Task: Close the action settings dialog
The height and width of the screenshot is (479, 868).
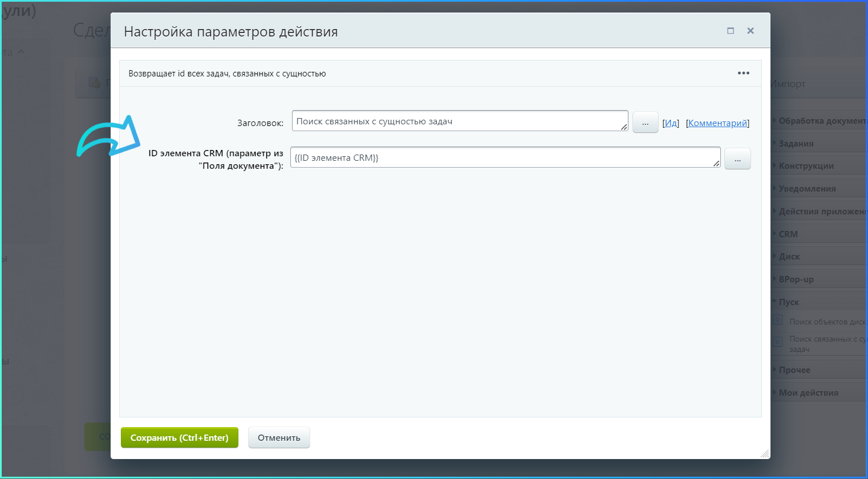Action: point(751,31)
